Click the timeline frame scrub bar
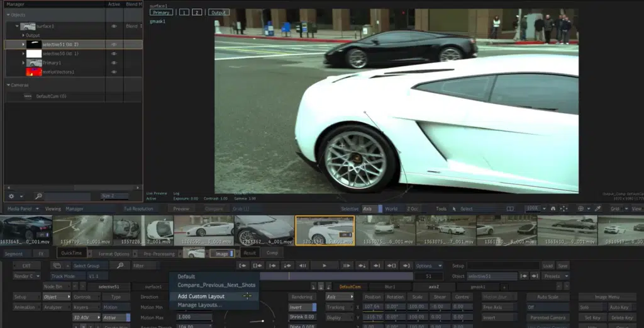644x328 pixels. pyautogui.click(x=336, y=276)
